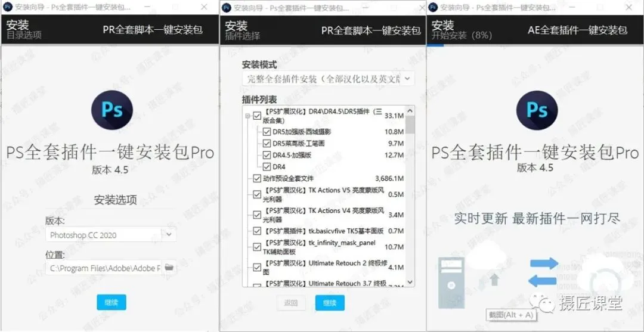Image resolution: width=644 pixels, height=332 pixels.
Task: Uncheck the DR4.5·加强版 checkbox
Action: tap(266, 155)
